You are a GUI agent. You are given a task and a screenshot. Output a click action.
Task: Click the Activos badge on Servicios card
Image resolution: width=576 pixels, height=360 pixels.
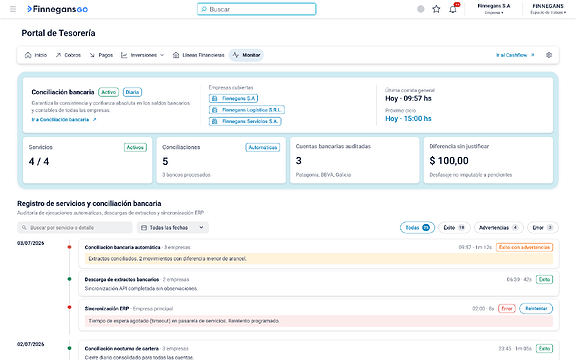point(135,147)
